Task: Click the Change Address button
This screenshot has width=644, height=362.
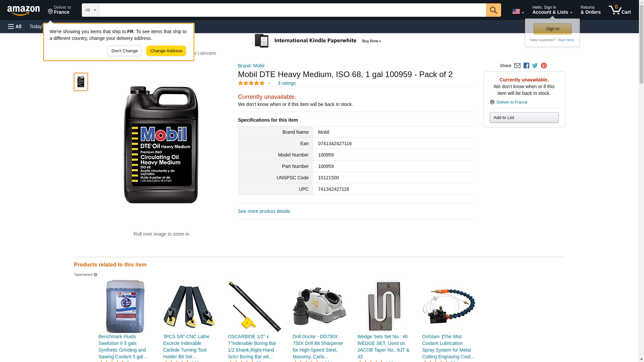Action: (166, 51)
